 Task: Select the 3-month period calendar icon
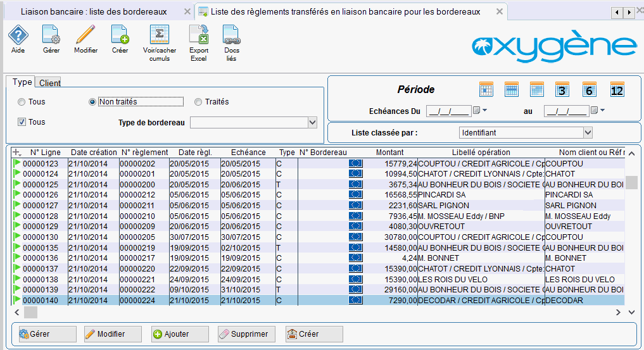(x=562, y=90)
